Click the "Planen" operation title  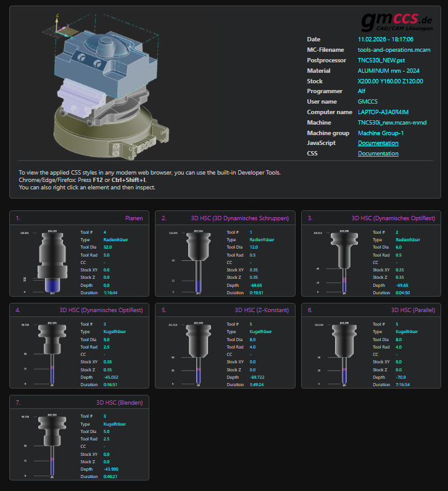(x=133, y=218)
